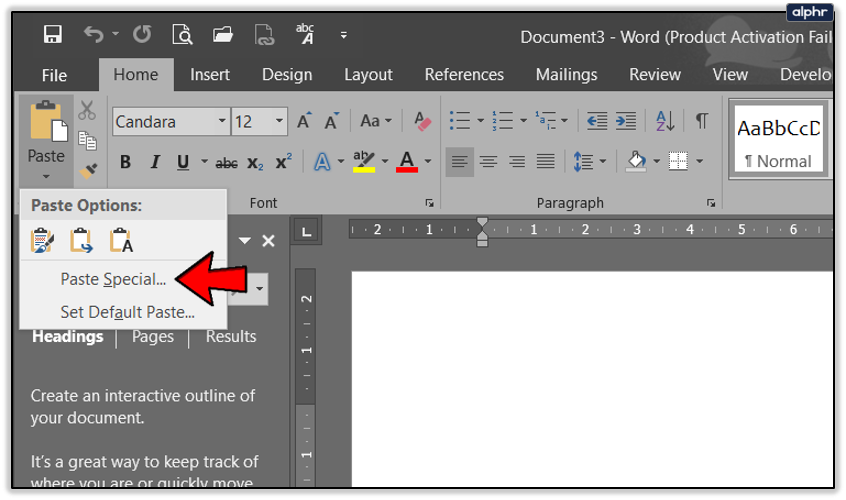Click the Repeat/Redo icon
Screen dimensions: 846x500
click(x=142, y=35)
